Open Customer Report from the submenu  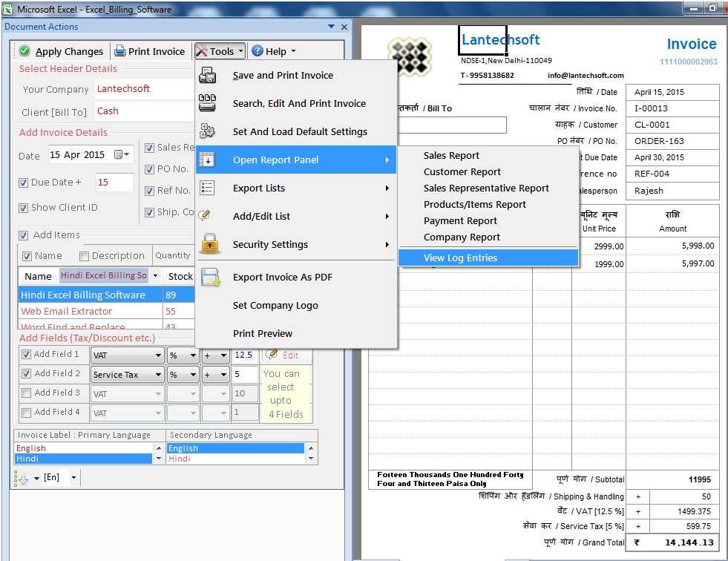488,172
